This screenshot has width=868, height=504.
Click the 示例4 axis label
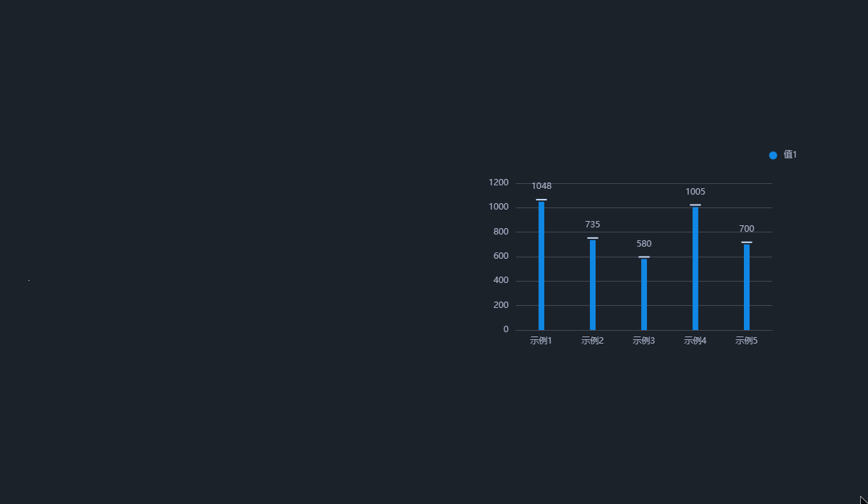pos(695,341)
